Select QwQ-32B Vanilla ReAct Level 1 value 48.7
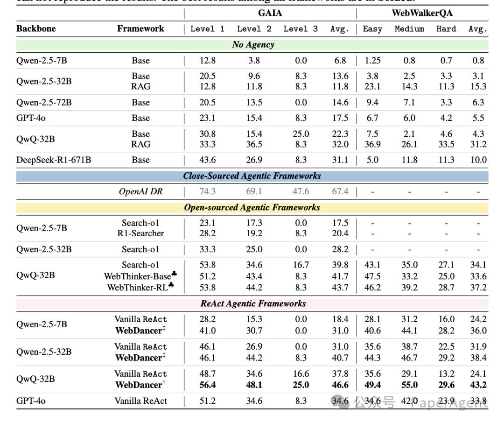 pyautogui.click(x=207, y=374)
